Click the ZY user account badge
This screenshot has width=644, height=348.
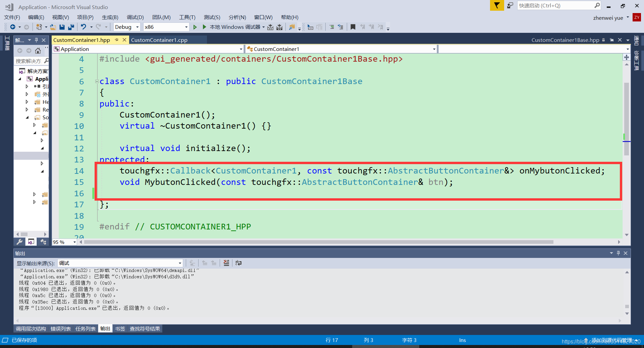[637, 17]
